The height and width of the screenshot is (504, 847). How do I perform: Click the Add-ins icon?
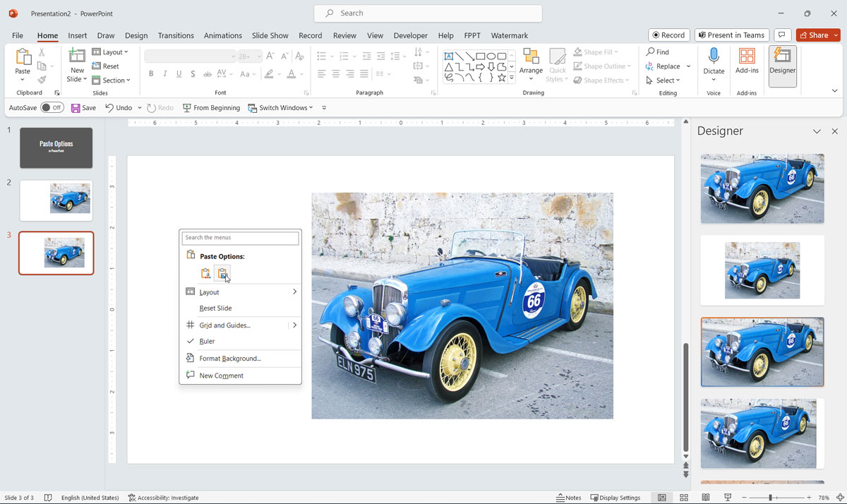pos(747,66)
